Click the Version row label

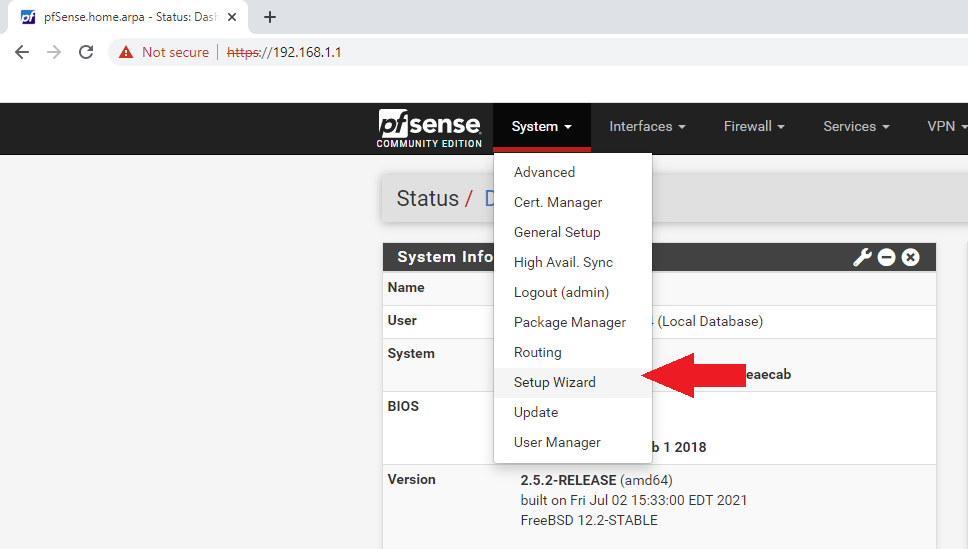pyautogui.click(x=411, y=479)
